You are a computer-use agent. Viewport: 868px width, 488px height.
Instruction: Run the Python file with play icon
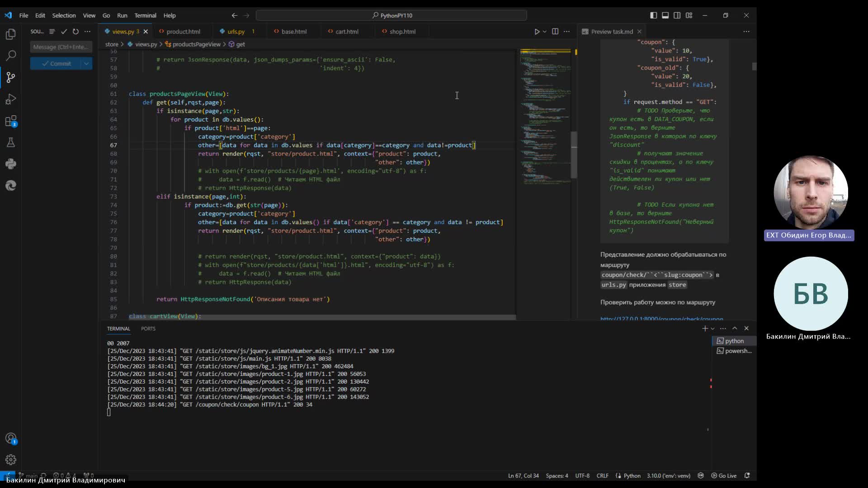pos(537,32)
